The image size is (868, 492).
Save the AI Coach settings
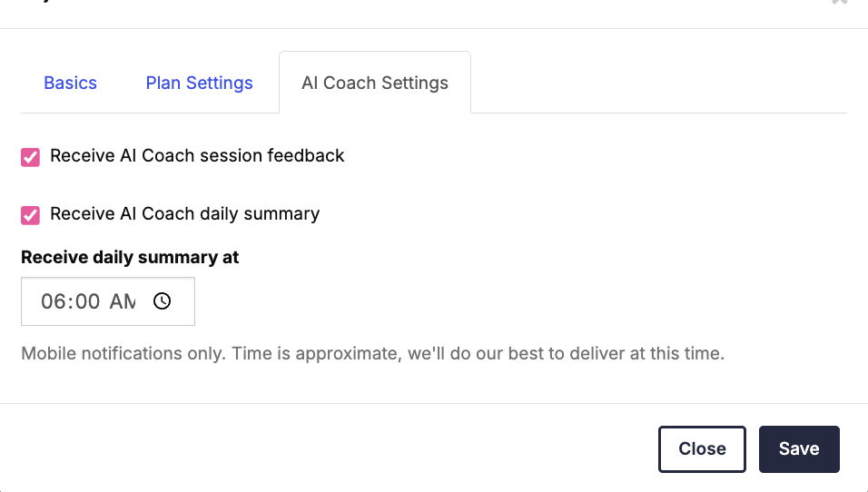pyautogui.click(x=798, y=448)
